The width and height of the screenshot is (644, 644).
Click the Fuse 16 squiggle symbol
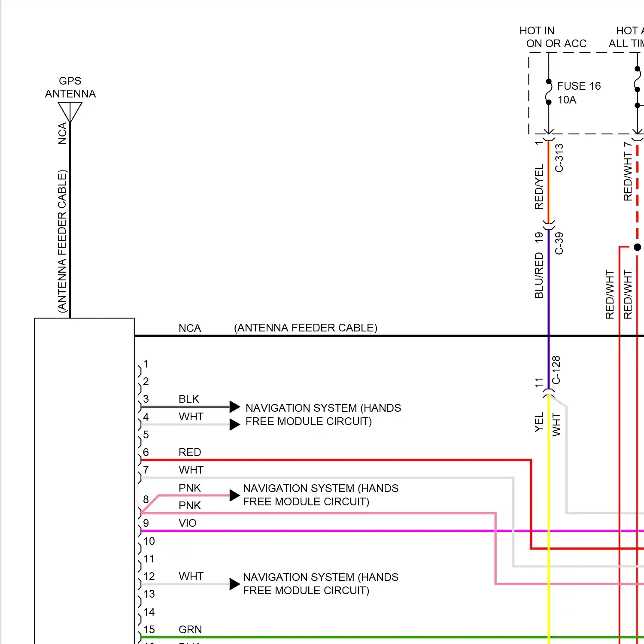pos(549,92)
